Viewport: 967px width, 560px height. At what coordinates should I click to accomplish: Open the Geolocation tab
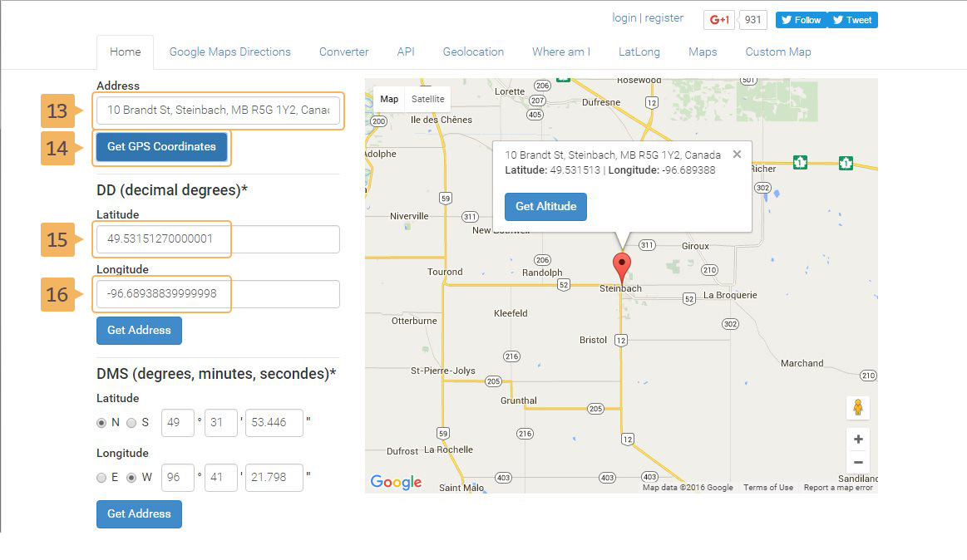coord(473,52)
